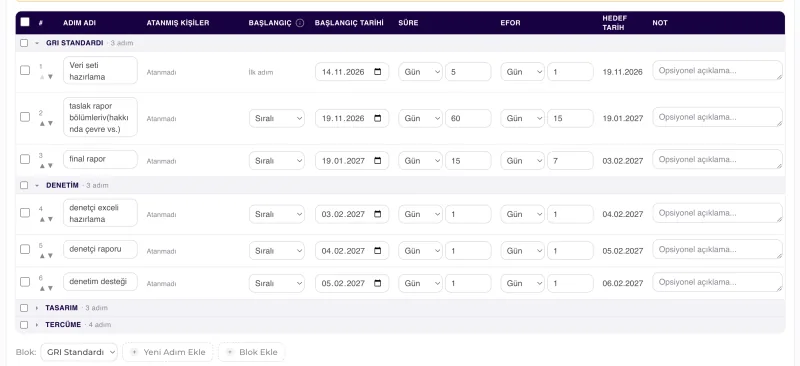This screenshot has height=366, width=800.
Task: Edit the 'denetçi raporu' step name field
Action: (101, 250)
